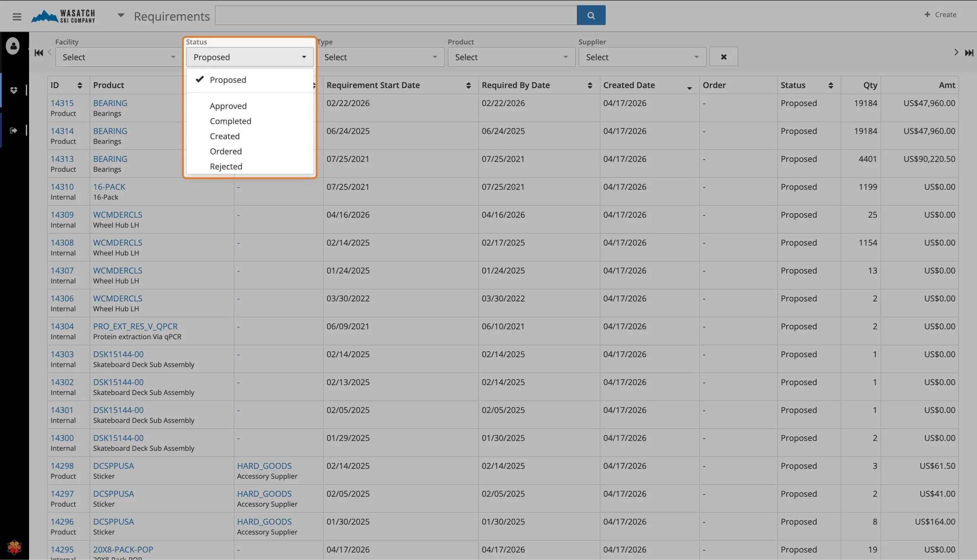Jump to first page of filters
The width and height of the screenshot is (977, 560).
pyautogui.click(x=39, y=53)
